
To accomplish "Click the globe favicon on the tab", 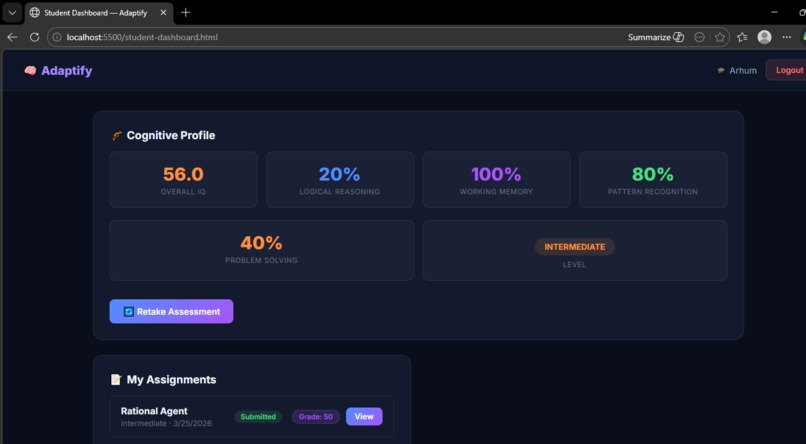I will tap(34, 12).
